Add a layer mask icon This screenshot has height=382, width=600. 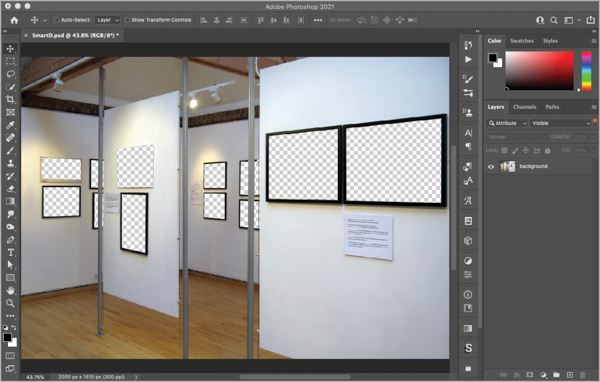(530, 375)
